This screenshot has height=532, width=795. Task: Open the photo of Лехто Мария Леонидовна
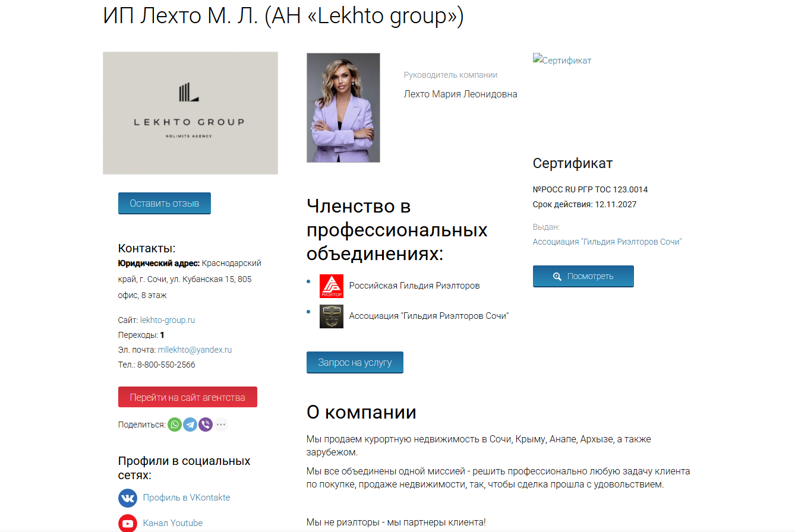click(343, 107)
